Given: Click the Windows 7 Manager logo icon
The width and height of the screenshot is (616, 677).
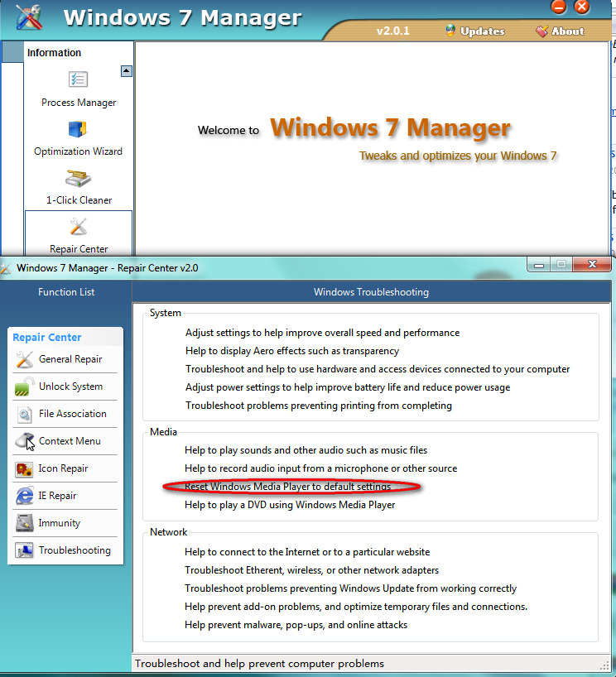Looking at the screenshot, I should 29,17.
